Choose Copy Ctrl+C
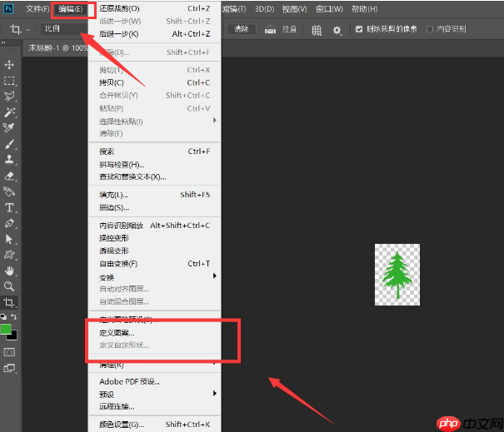The image size is (504, 432). (154, 83)
